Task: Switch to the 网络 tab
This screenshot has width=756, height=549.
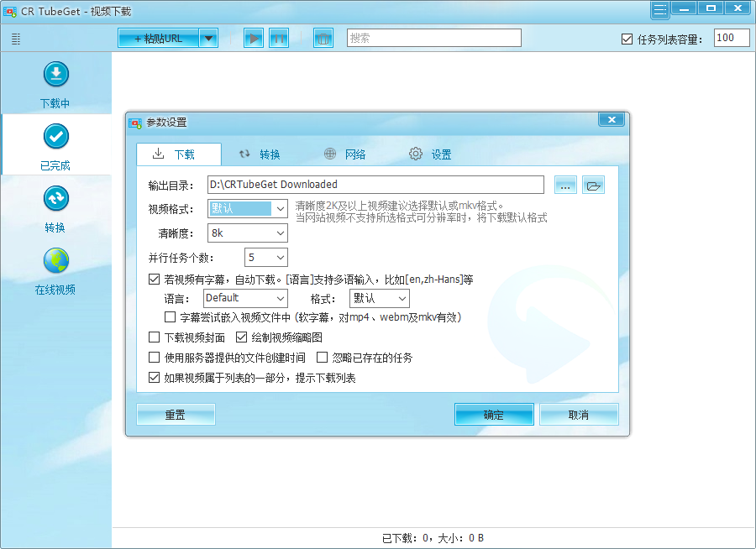Action: 345,154
